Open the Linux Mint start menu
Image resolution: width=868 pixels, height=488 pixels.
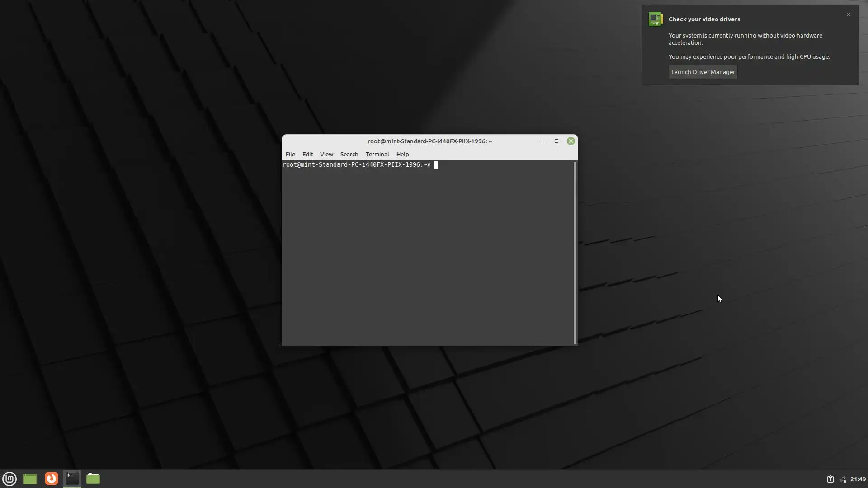(x=9, y=479)
